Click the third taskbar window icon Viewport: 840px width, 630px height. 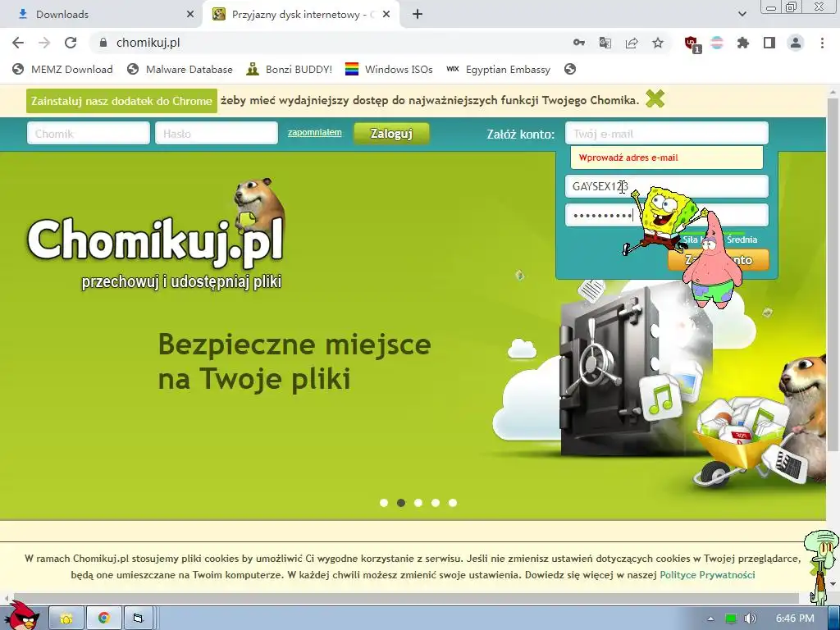(138, 619)
